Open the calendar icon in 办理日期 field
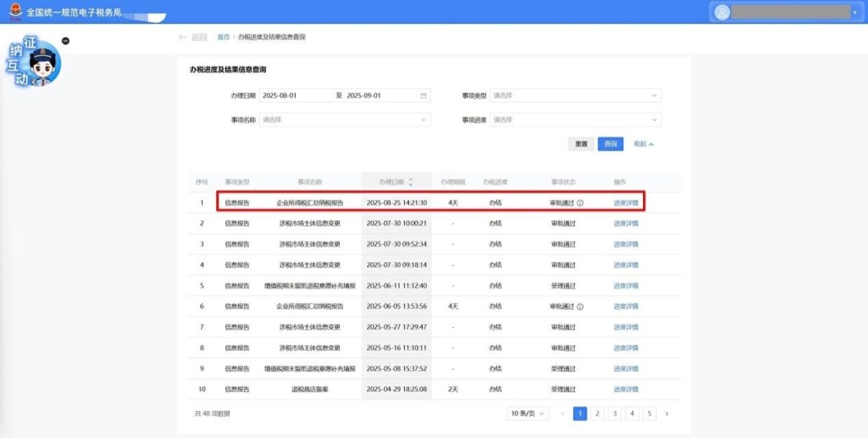This screenshot has height=438, width=868. (x=424, y=96)
